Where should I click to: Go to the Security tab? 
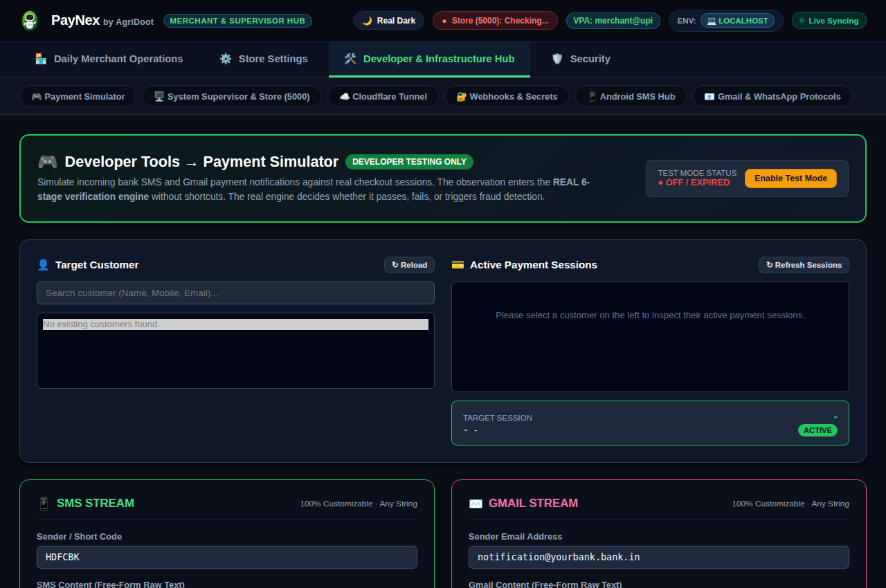click(581, 59)
